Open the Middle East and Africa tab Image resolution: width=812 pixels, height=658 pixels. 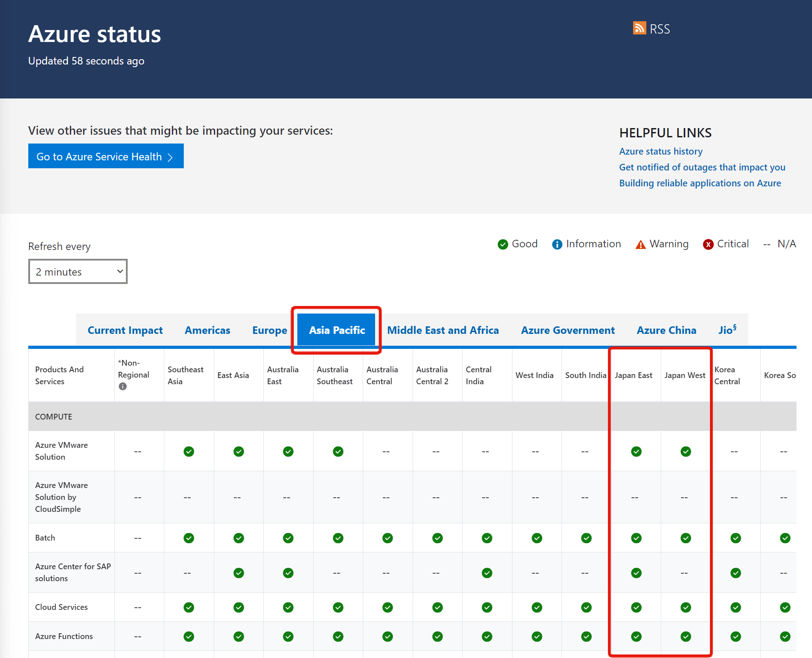(443, 330)
